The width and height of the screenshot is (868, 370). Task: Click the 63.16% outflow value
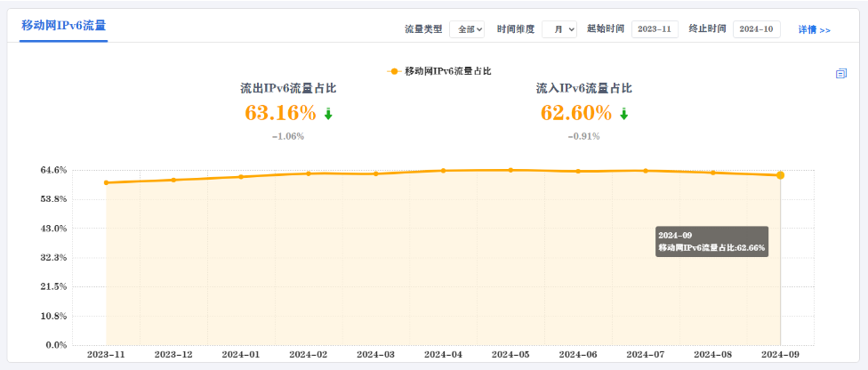pyautogui.click(x=281, y=113)
